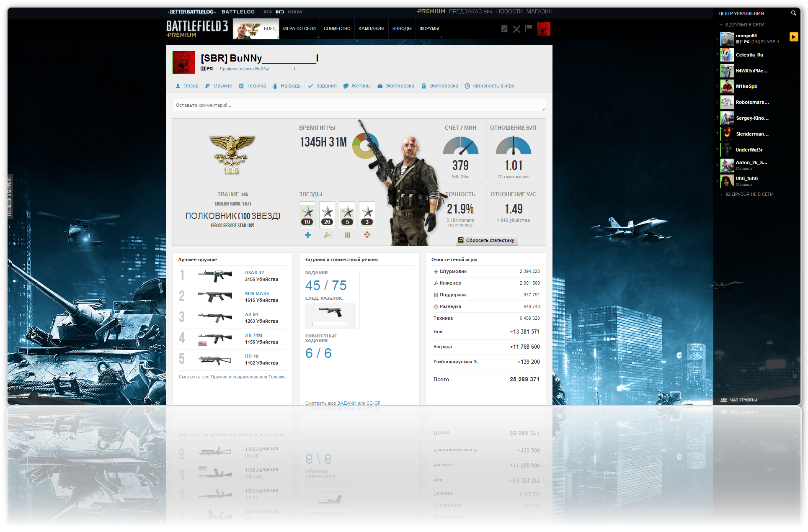Click the 10 service stars badge
Viewport: 808px width, 532px height.
[307, 215]
